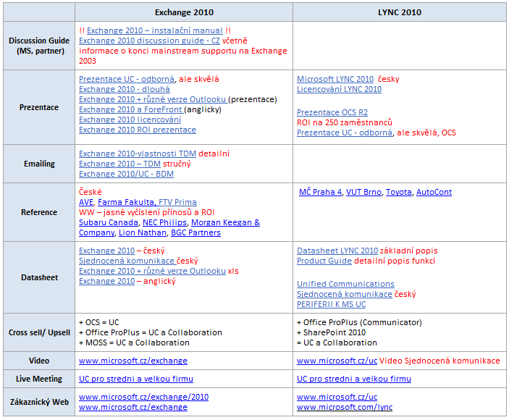Open Licencování LYNC 2010 link
The height and width of the screenshot is (420, 509).
click(x=340, y=89)
